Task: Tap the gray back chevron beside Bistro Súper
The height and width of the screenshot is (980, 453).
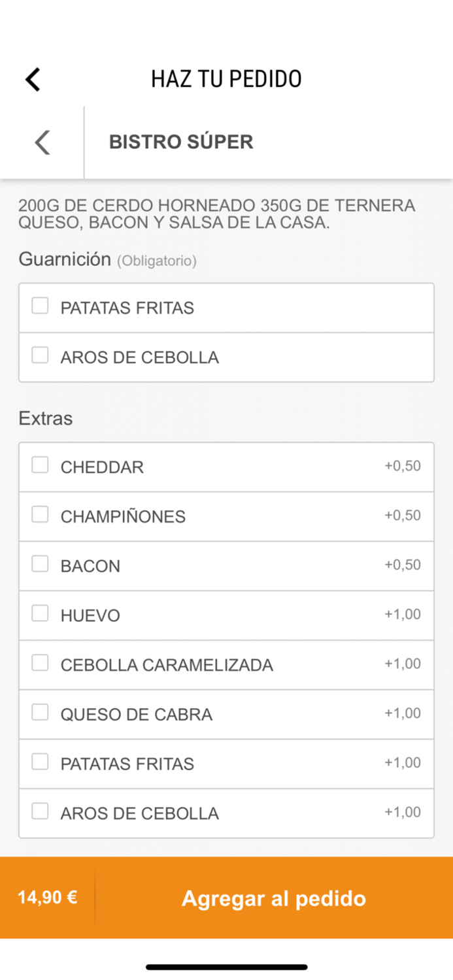Action: 42,142
